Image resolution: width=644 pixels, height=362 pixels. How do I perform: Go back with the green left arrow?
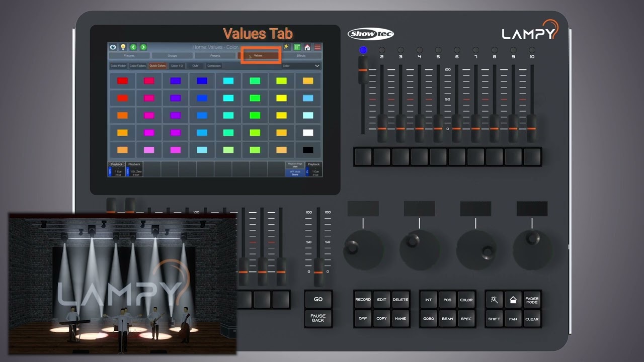[133, 47]
